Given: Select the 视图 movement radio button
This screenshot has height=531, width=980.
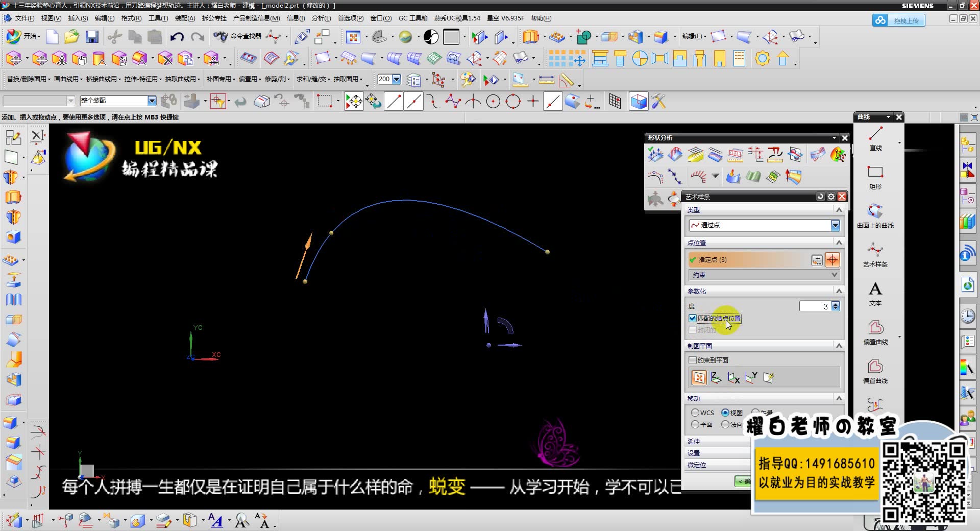Looking at the screenshot, I should click(x=725, y=413).
